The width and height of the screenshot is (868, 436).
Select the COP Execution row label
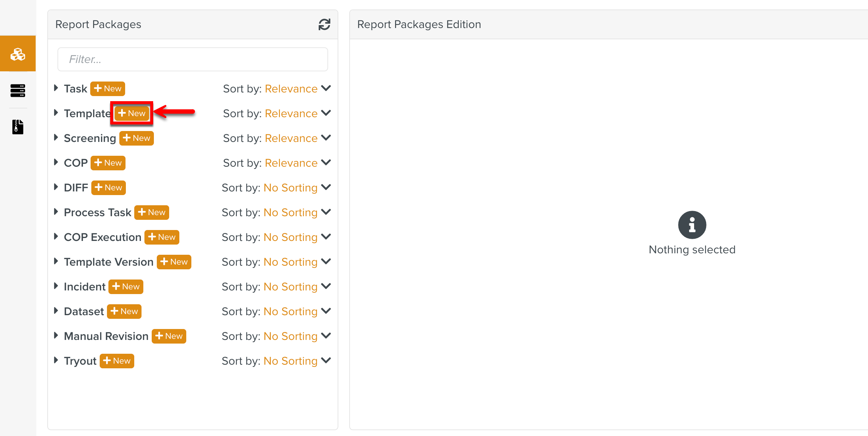pyautogui.click(x=103, y=237)
